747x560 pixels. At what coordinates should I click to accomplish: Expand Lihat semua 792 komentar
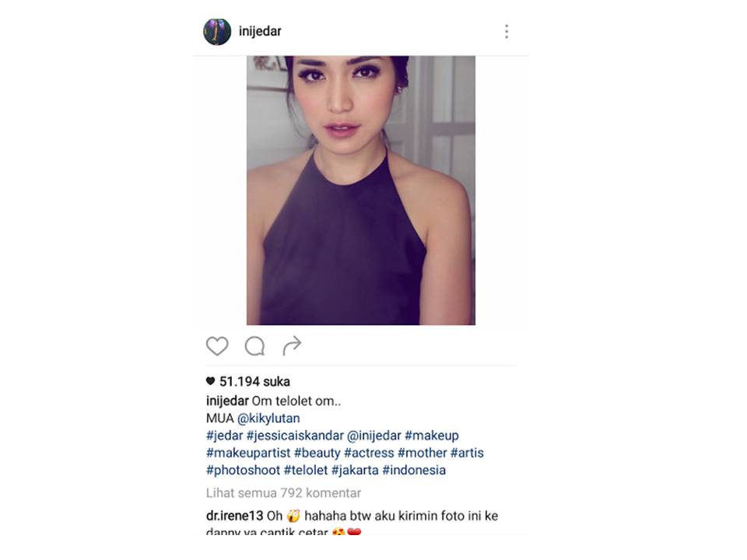point(283,493)
